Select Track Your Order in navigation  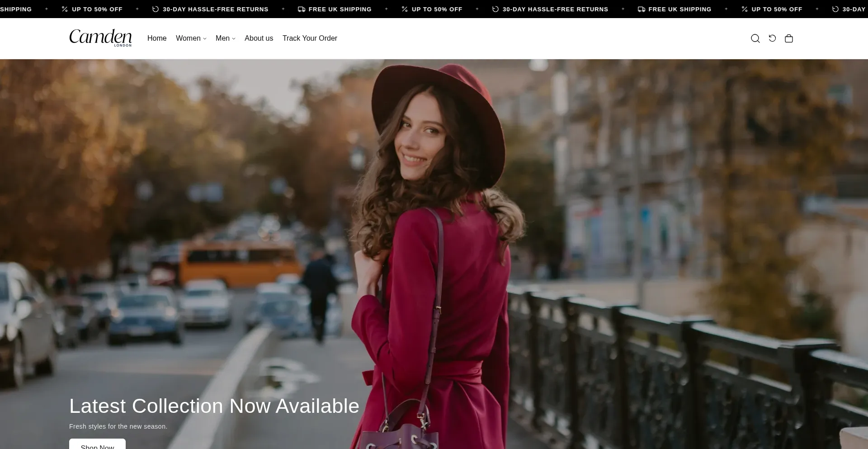pyautogui.click(x=310, y=38)
